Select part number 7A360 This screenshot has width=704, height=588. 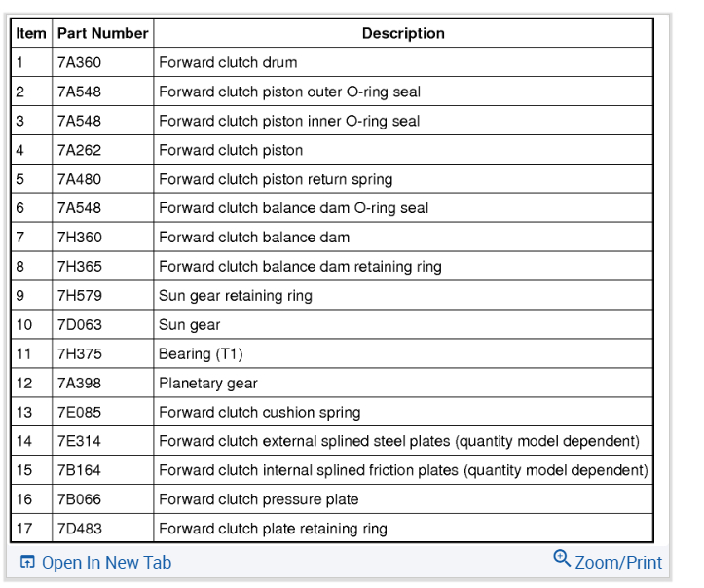[x=79, y=62]
